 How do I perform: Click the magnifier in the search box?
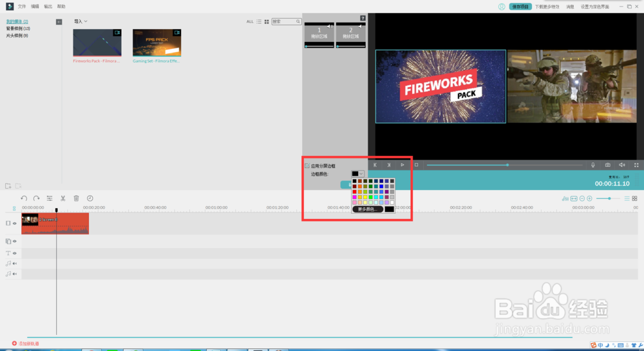click(298, 21)
